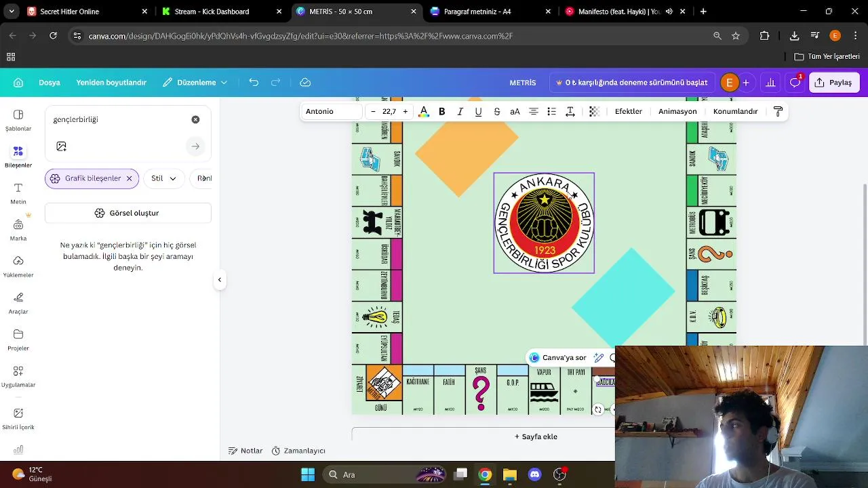Select the Gençlerbirliği logo on canvas

coord(545,223)
